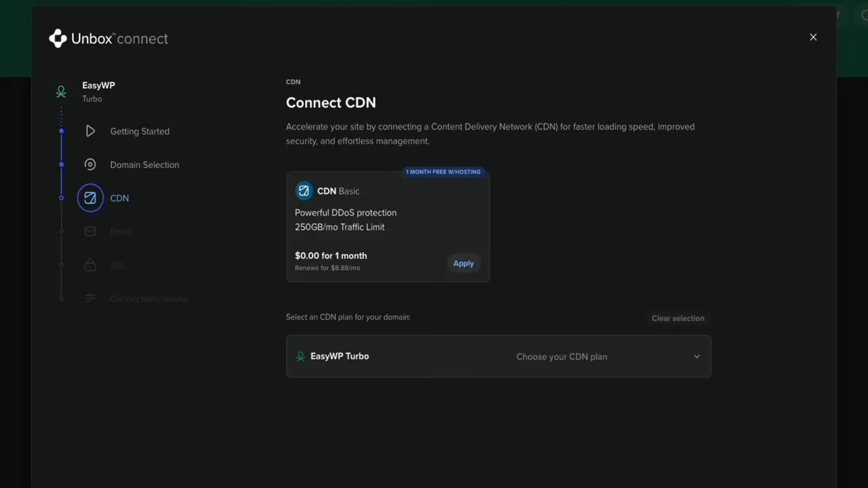Click the Email envelope icon

[x=90, y=232]
